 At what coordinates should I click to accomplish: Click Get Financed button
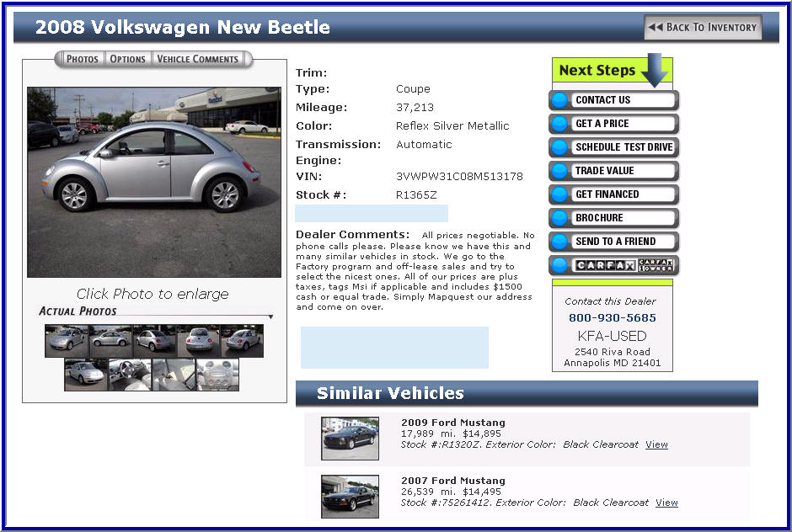[613, 194]
